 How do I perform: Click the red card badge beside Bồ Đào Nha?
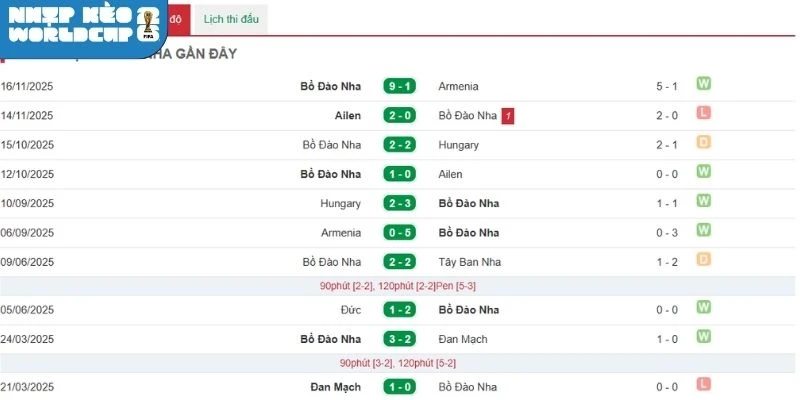click(509, 116)
